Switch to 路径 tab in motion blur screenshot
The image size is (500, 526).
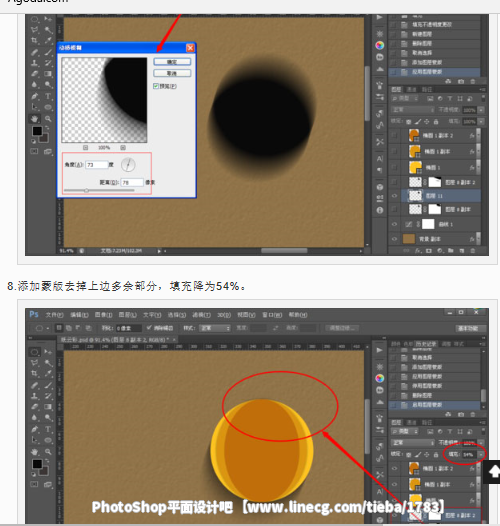coord(427,89)
